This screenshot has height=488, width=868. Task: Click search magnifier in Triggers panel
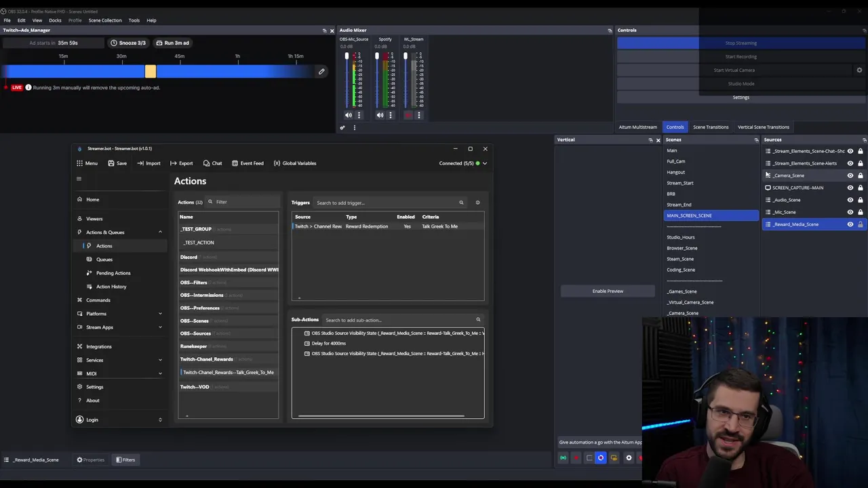461,203
